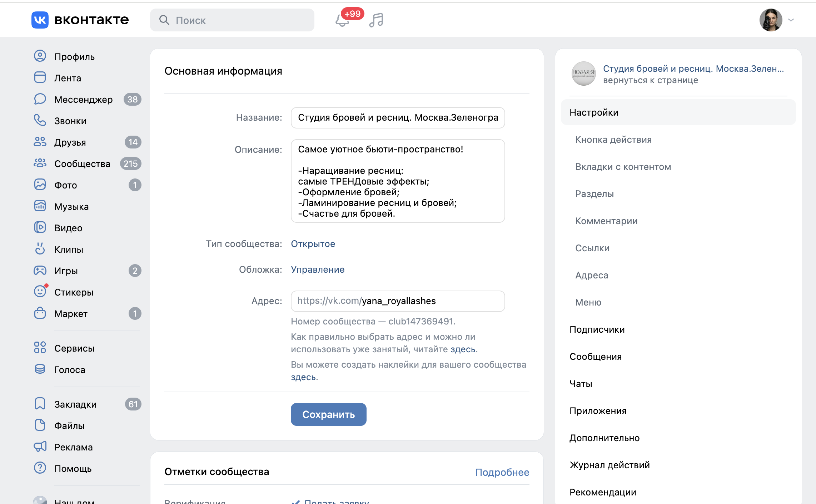Click здесь link for creating stickers

click(303, 377)
